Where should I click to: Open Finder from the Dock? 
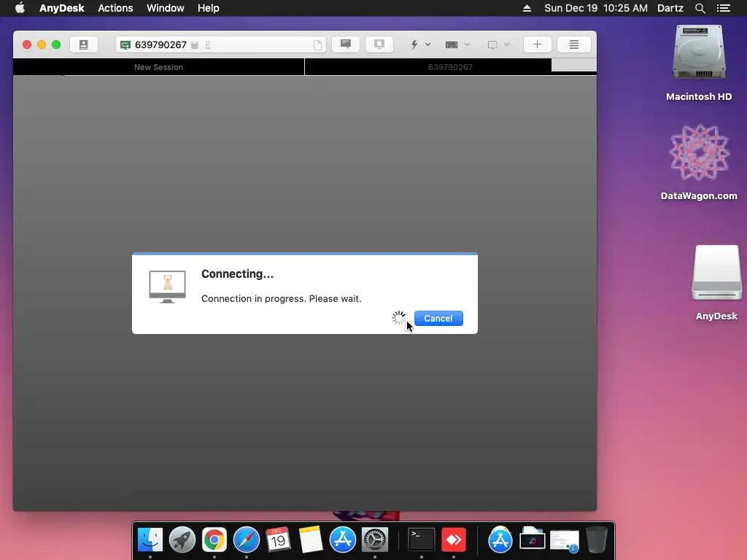click(150, 540)
